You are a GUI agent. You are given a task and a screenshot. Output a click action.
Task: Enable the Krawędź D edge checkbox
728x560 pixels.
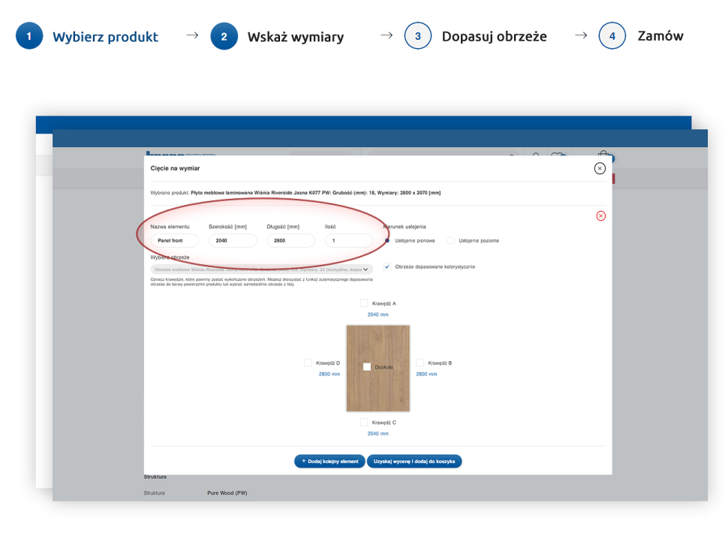(308, 363)
